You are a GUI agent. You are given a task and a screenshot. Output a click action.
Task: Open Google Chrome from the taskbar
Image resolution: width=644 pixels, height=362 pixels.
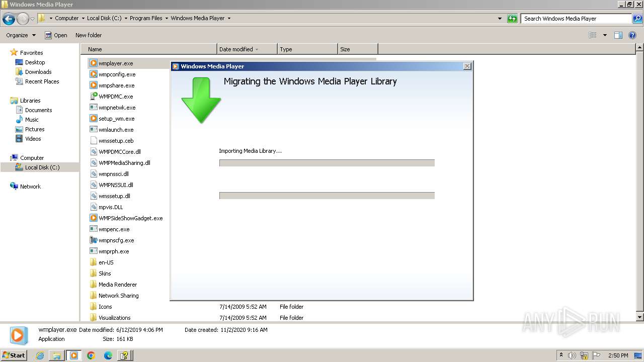(91, 355)
